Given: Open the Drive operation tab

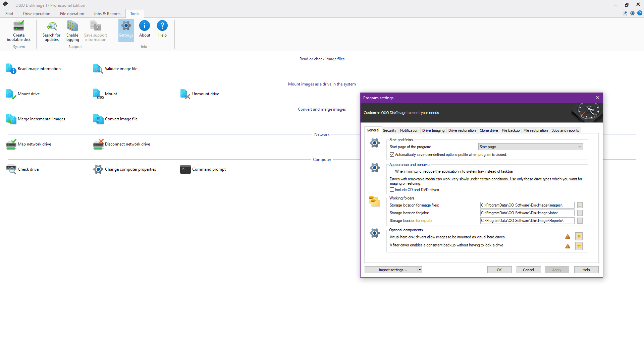Looking at the screenshot, I should pos(37,14).
